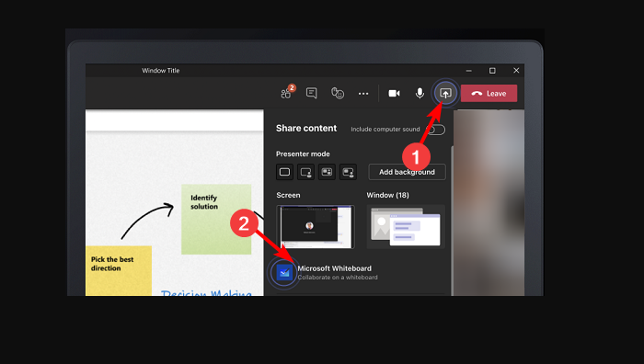
Task: Click the Share content heading
Action: [x=306, y=129]
